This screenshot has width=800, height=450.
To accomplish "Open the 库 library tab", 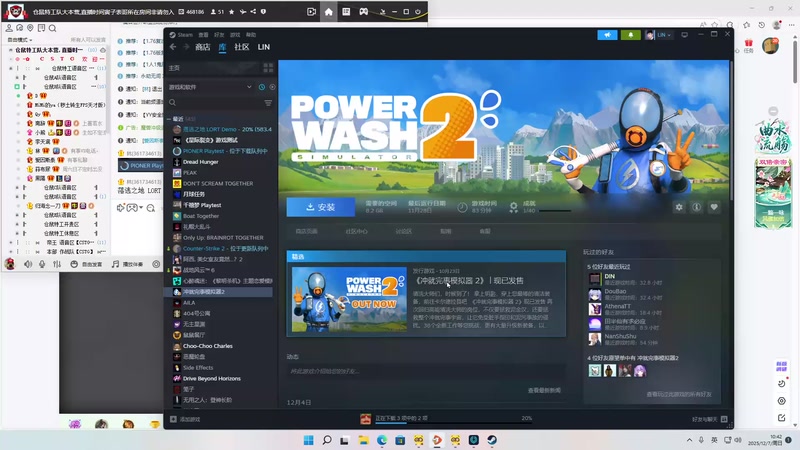I will (222, 47).
